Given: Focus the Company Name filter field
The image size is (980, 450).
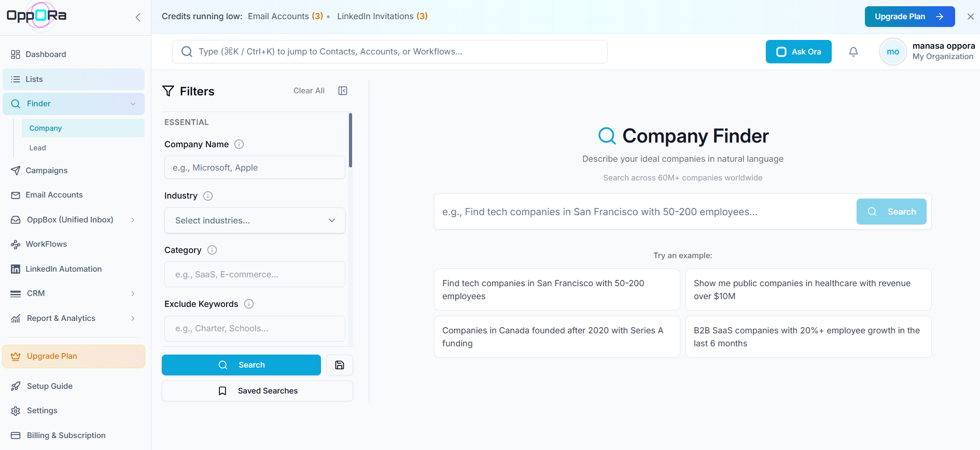Looking at the screenshot, I should (255, 167).
